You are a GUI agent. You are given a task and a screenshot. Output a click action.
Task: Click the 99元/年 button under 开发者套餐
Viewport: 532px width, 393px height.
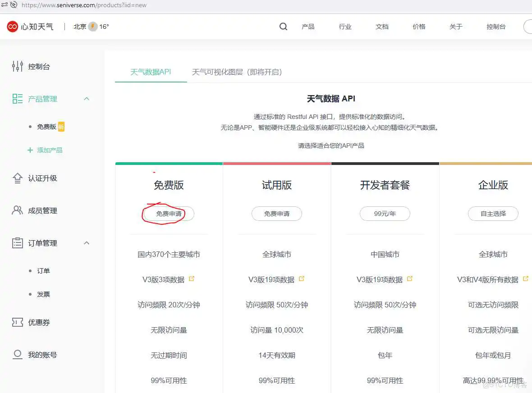(385, 214)
